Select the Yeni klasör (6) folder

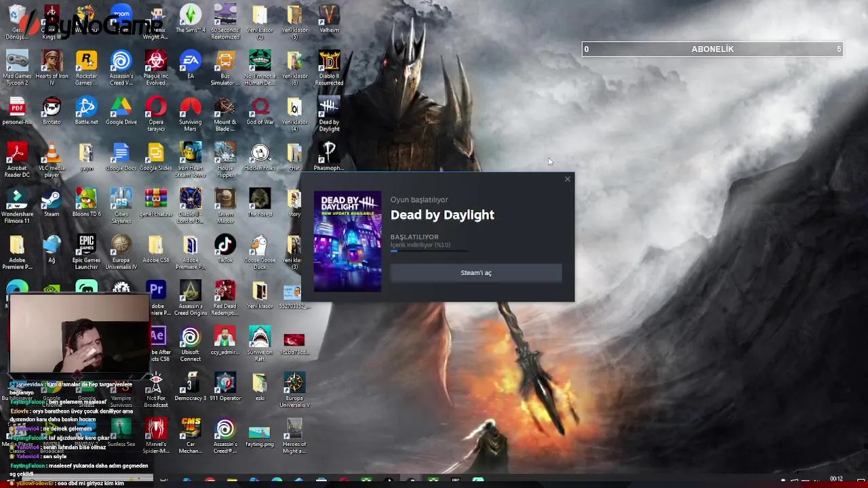pyautogui.click(x=294, y=68)
